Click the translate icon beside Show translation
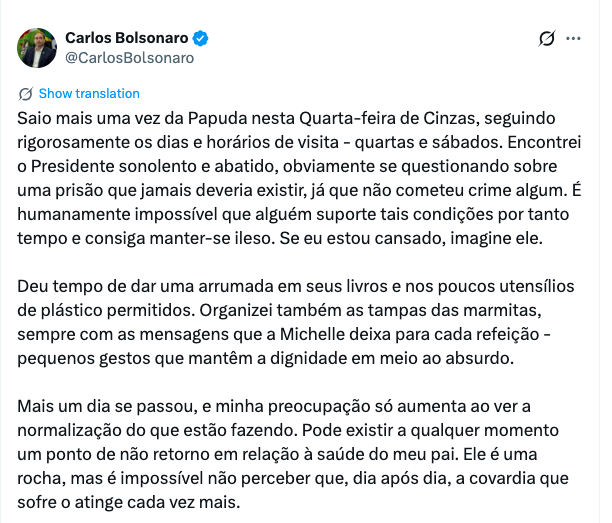 point(26,94)
